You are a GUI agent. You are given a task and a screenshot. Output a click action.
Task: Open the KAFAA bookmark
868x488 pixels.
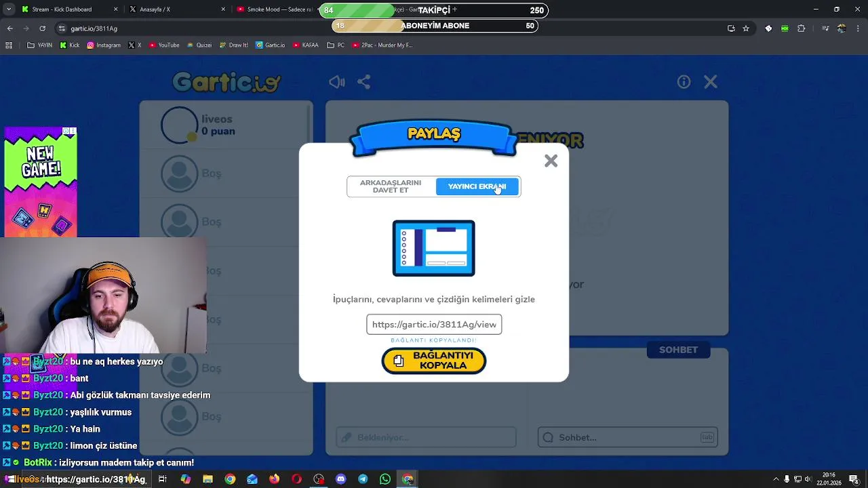click(306, 45)
